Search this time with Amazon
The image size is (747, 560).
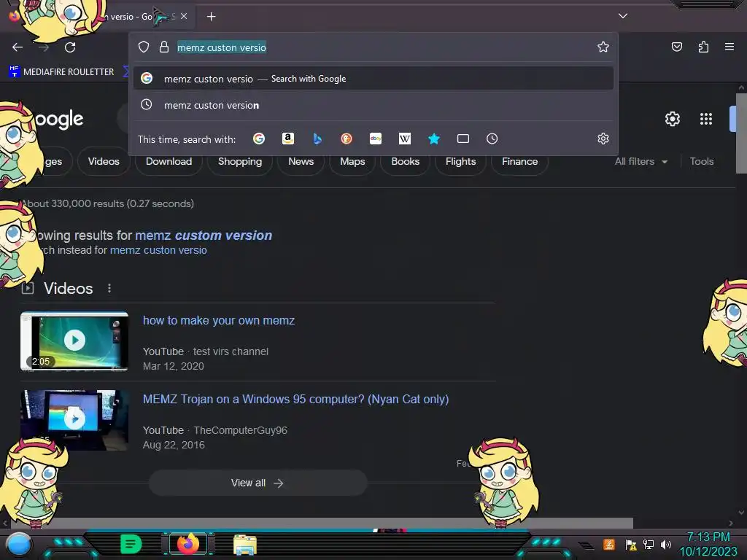(287, 139)
